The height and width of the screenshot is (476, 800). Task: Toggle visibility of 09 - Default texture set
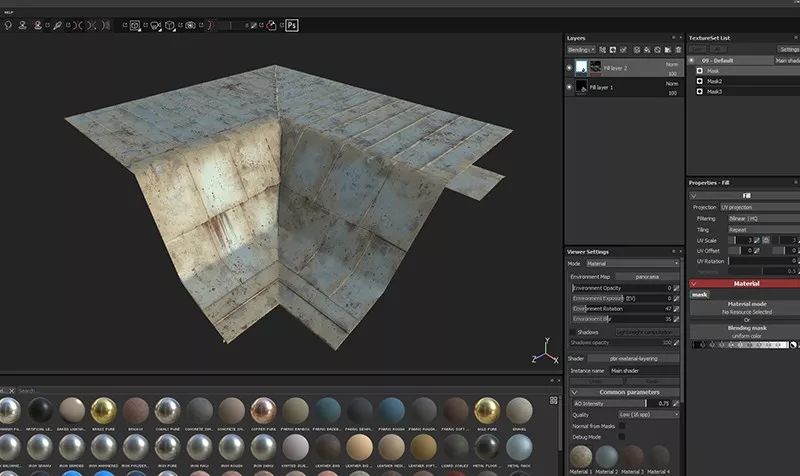coord(692,60)
